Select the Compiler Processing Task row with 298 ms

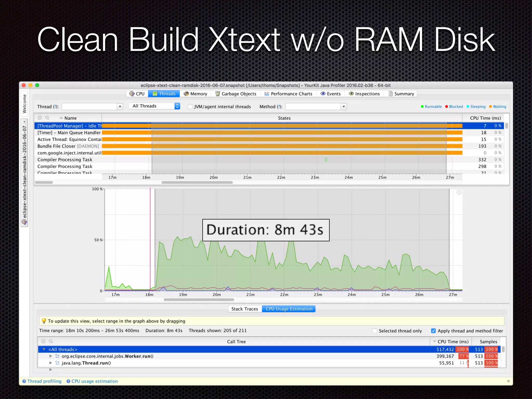pyautogui.click(x=269, y=166)
